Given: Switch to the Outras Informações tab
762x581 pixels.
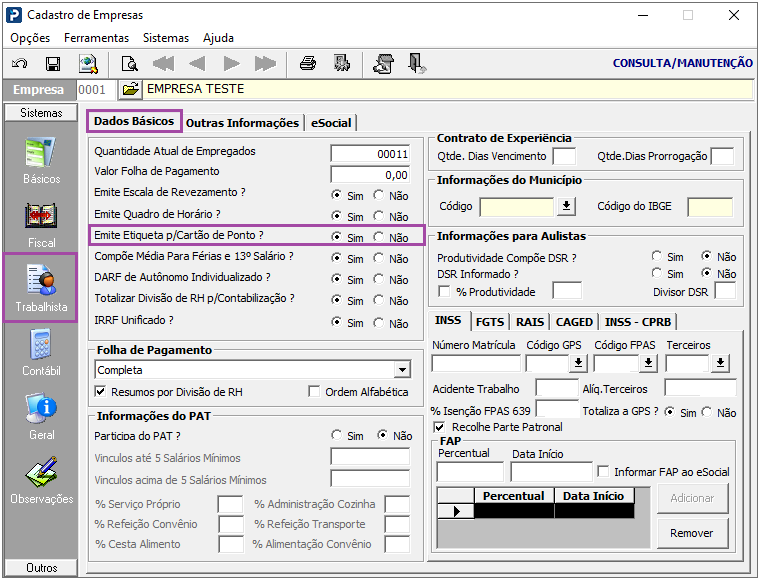Looking at the screenshot, I should click(x=243, y=123).
